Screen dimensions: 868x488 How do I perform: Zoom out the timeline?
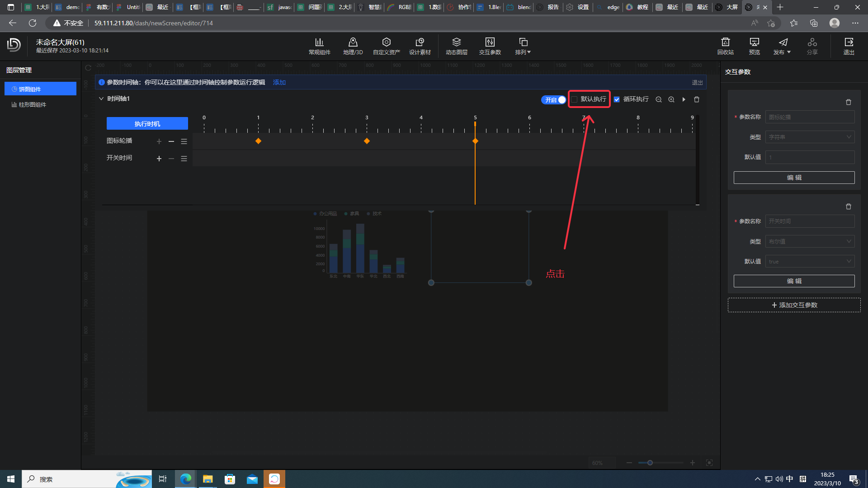[659, 99]
